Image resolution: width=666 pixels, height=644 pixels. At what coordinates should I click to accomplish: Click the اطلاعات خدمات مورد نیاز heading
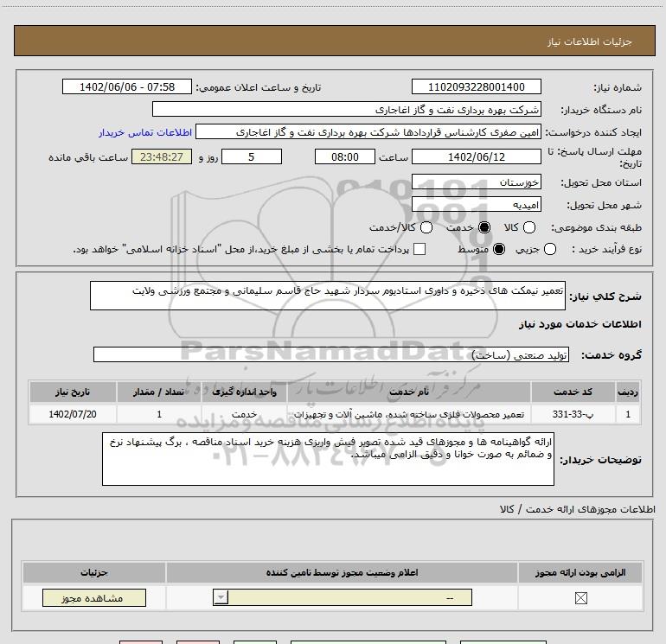(580, 324)
